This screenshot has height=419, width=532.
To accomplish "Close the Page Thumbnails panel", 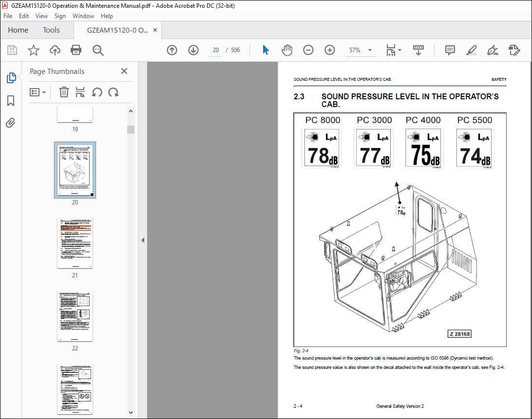I will tap(124, 71).
